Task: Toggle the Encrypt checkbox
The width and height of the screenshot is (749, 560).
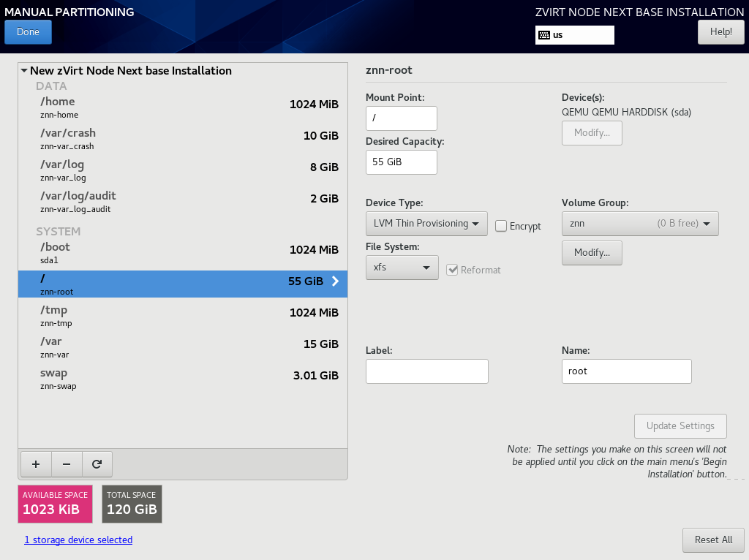Action: click(500, 226)
